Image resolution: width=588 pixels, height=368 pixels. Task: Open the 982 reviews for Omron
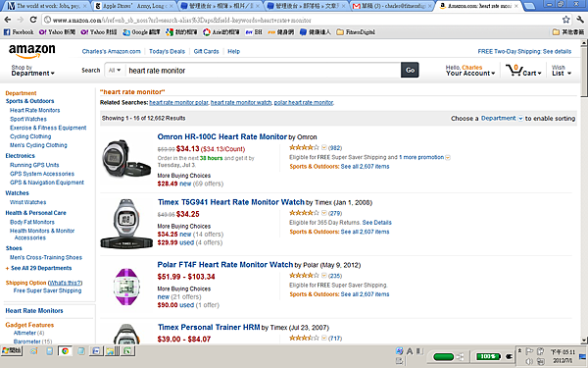(335, 148)
